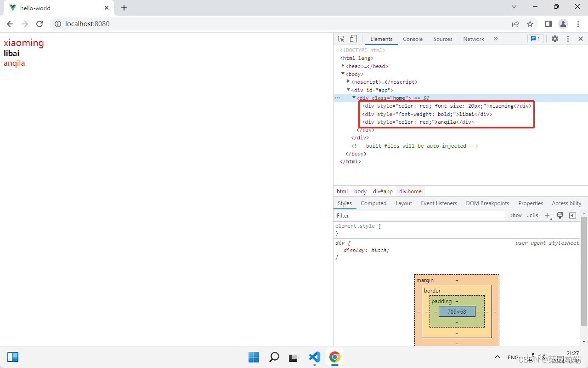Go forward in browser history

point(25,24)
